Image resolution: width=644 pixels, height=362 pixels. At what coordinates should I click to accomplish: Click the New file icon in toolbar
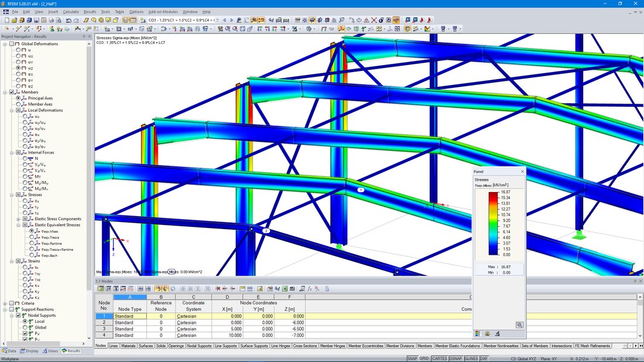[6, 20]
